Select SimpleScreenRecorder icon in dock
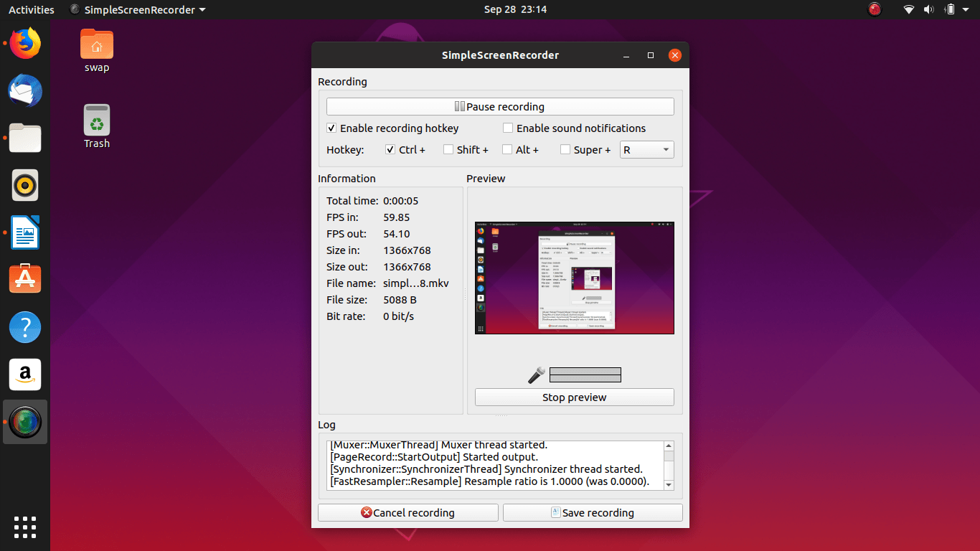980x551 pixels. (25, 421)
